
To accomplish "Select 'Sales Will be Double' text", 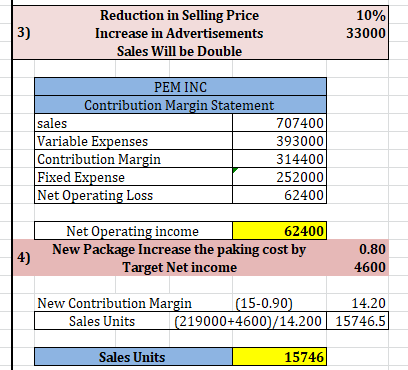I will point(179,51).
